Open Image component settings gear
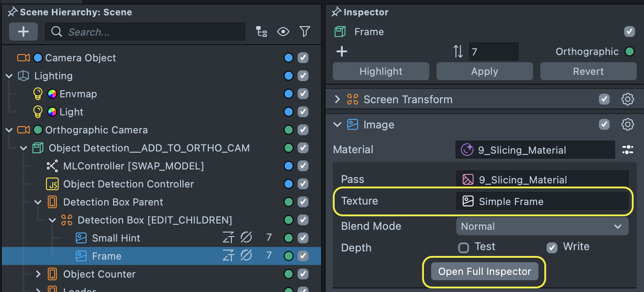This screenshot has height=292, width=644. click(628, 125)
